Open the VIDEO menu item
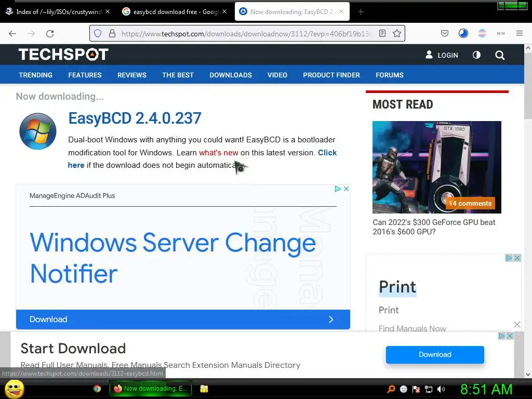This screenshot has height=399, width=532. (x=277, y=75)
